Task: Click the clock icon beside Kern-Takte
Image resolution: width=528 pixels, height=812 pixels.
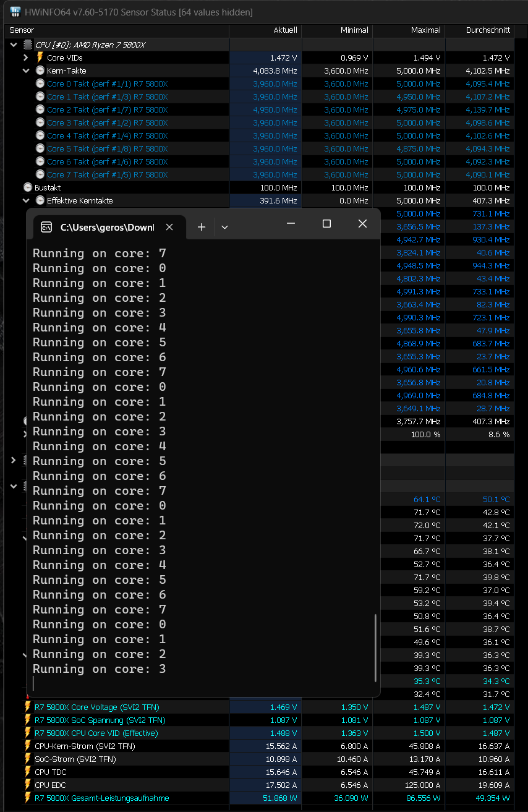Action: (40, 71)
